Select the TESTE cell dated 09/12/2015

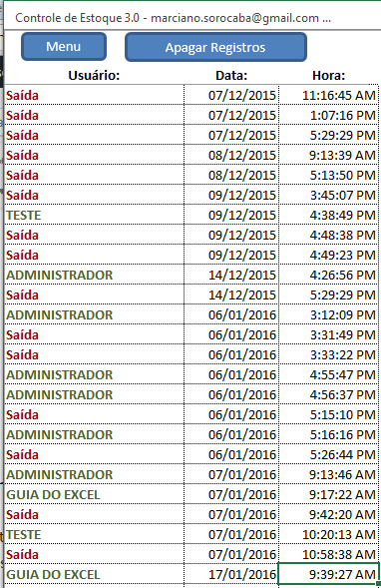95,215
